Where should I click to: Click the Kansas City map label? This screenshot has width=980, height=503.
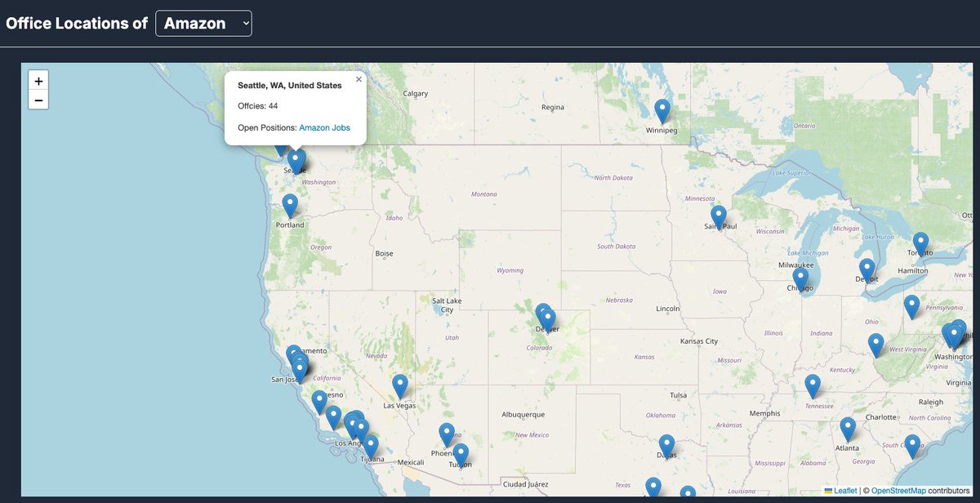coord(698,341)
